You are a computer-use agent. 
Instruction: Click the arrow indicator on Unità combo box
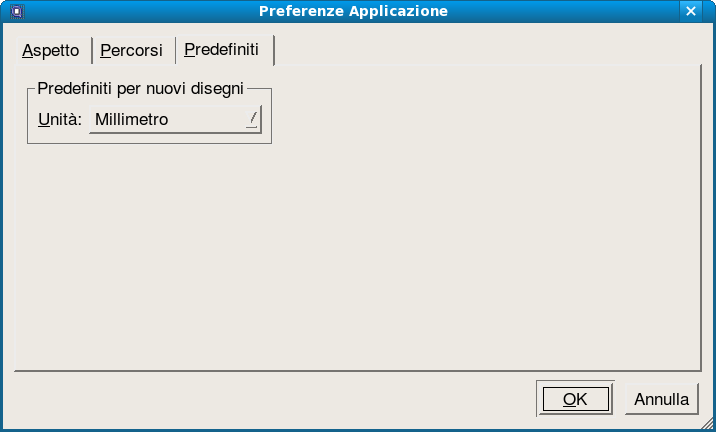[x=254, y=120]
